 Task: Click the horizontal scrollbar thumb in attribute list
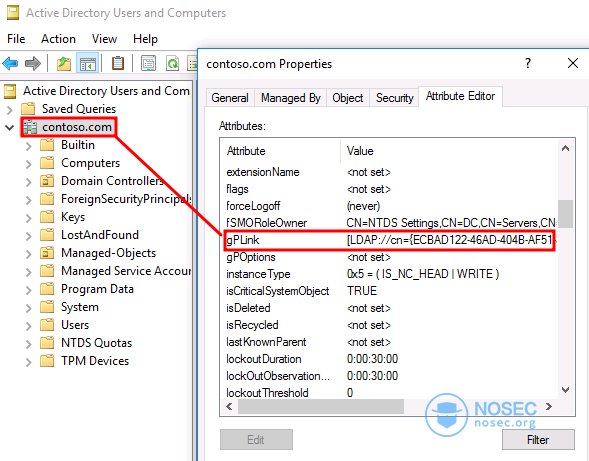[x=321, y=407]
